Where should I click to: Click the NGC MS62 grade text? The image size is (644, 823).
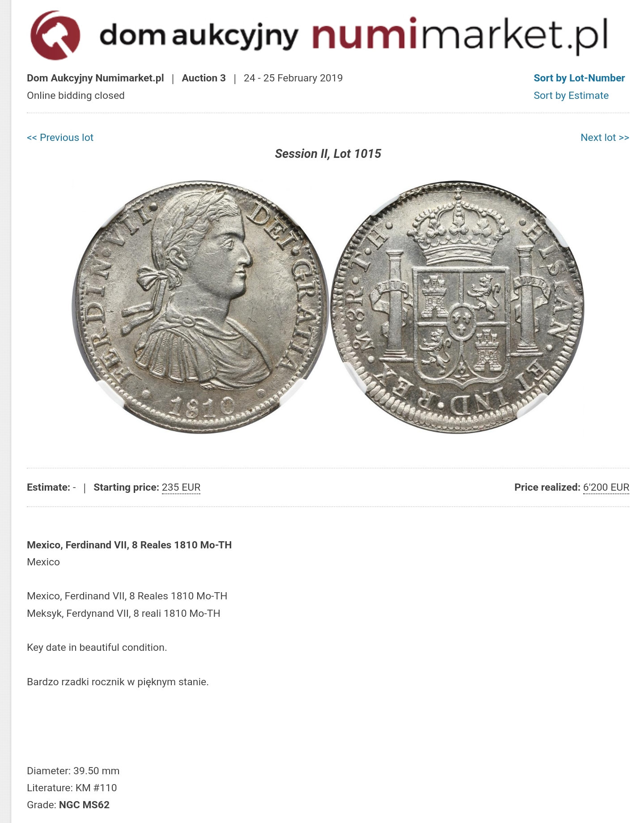pyautogui.click(x=84, y=805)
